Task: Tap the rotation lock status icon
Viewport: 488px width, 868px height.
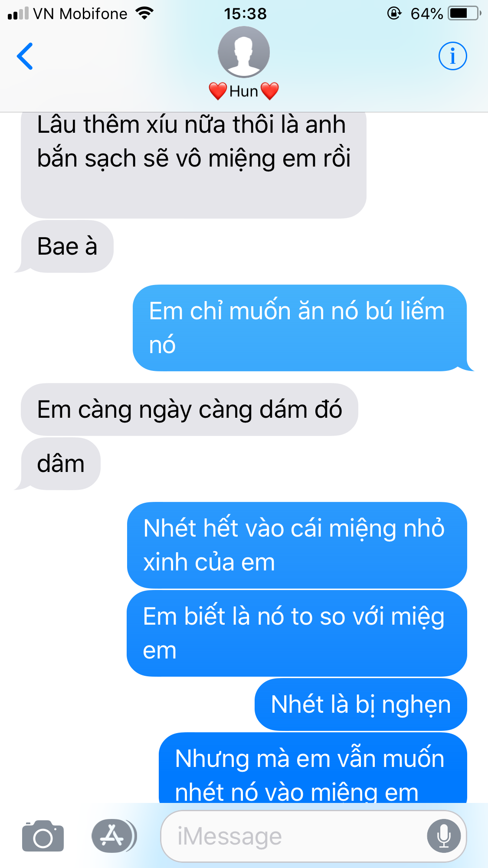Action: [x=394, y=13]
